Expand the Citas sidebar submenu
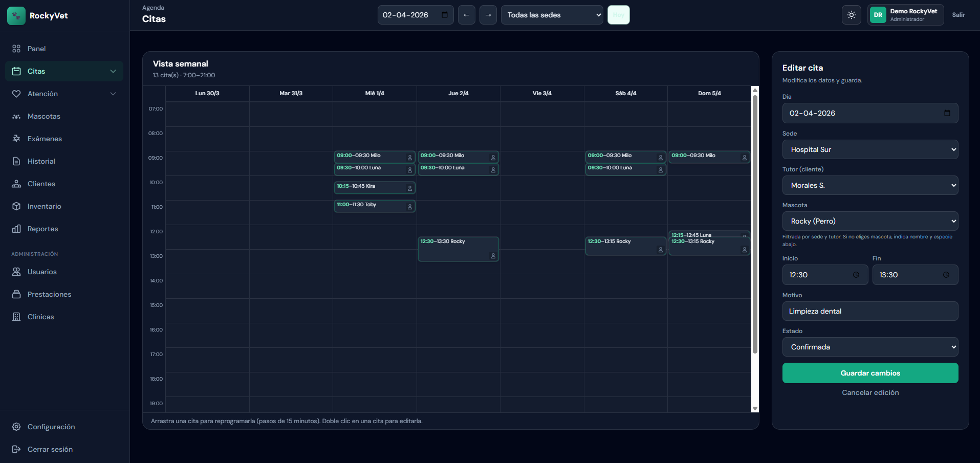 coord(113,71)
